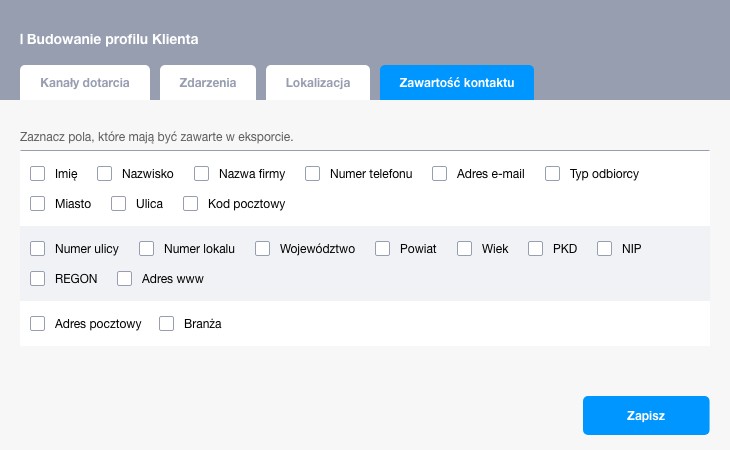Tick the Nazwa firmy checkbox
This screenshot has height=450, width=730.
pos(202,174)
